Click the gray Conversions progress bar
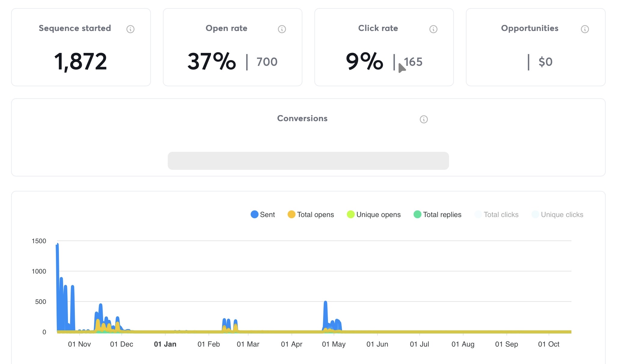This screenshot has width=618, height=364. click(x=308, y=161)
